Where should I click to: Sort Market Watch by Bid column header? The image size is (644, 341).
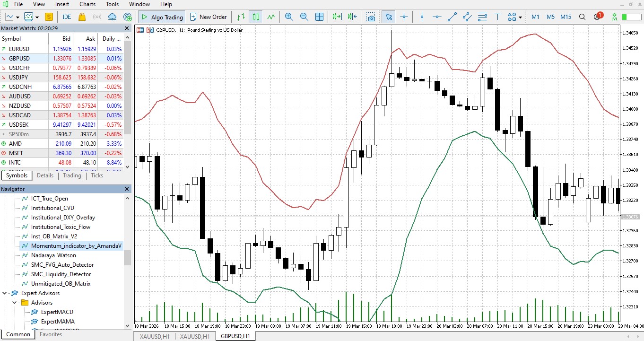[60, 39]
